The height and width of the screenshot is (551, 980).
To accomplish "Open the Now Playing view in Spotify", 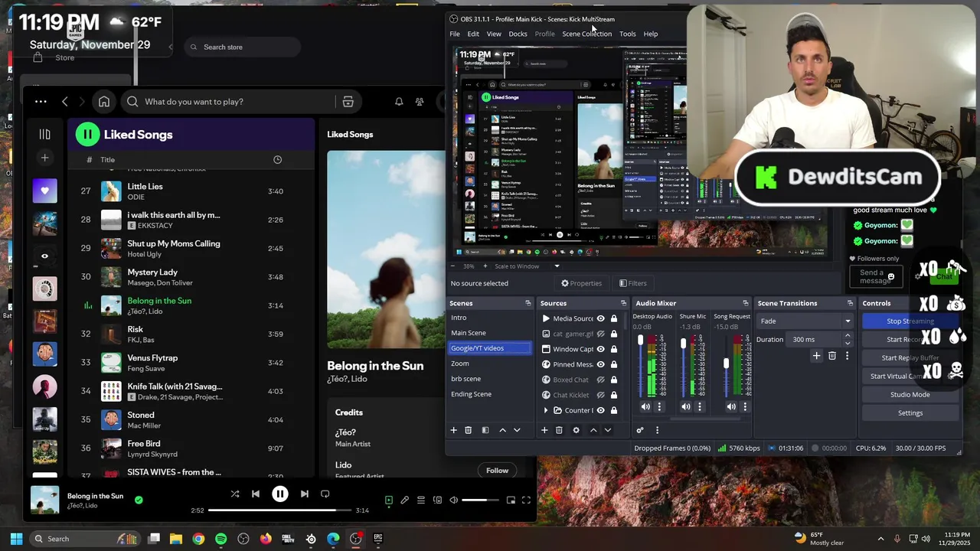I will [x=389, y=500].
